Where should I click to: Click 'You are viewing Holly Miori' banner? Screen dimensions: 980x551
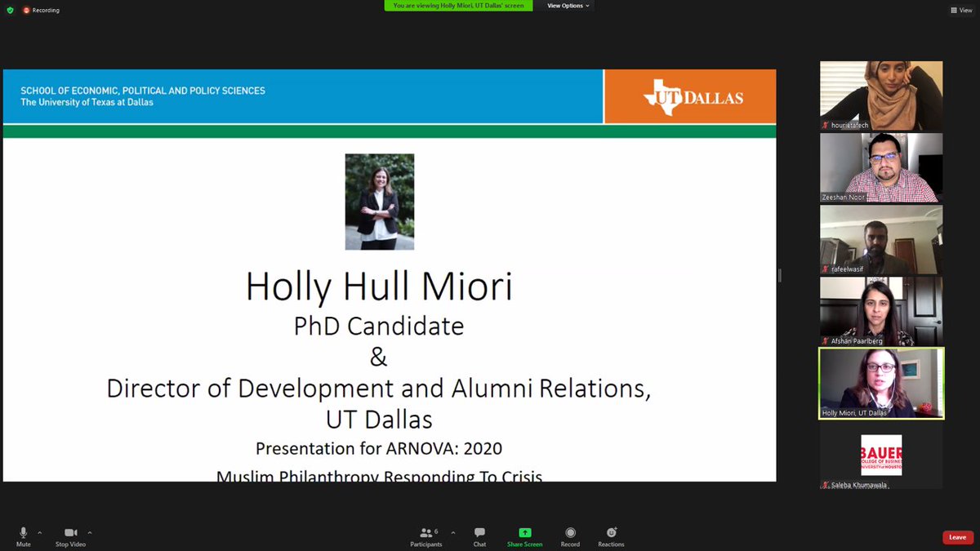tap(458, 6)
